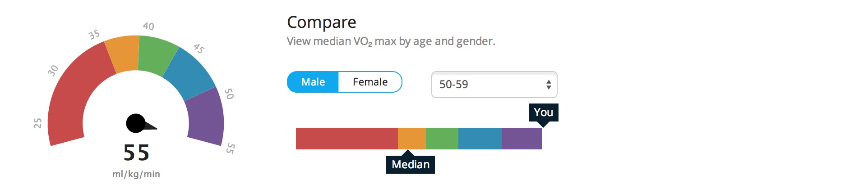Click blue section of comparison bar
868x189 pixels.
480,139
